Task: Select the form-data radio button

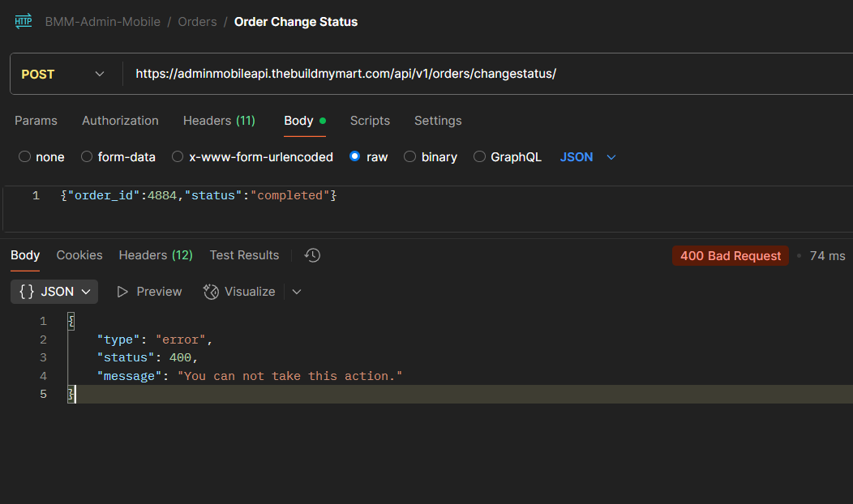Action: pyautogui.click(x=87, y=156)
